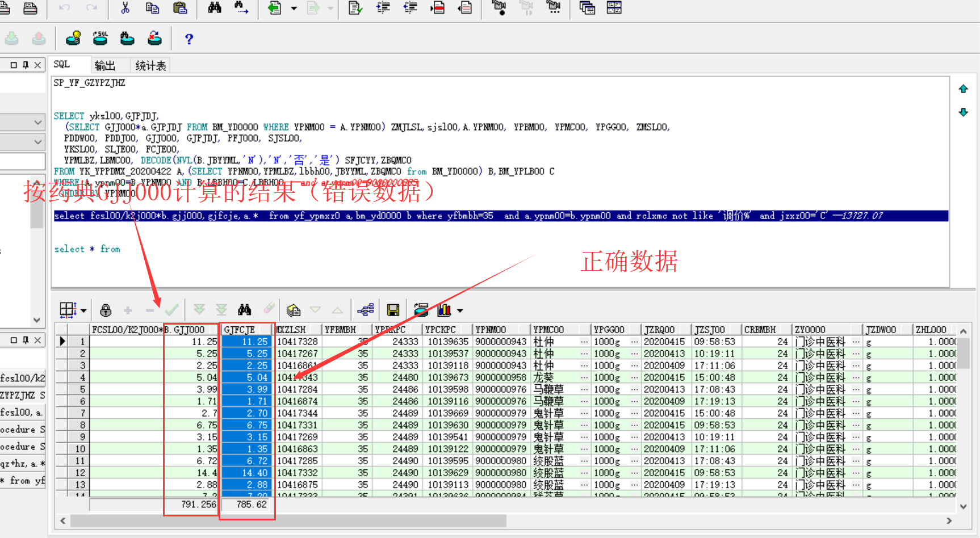Click the Cut scissors icon

click(125, 8)
